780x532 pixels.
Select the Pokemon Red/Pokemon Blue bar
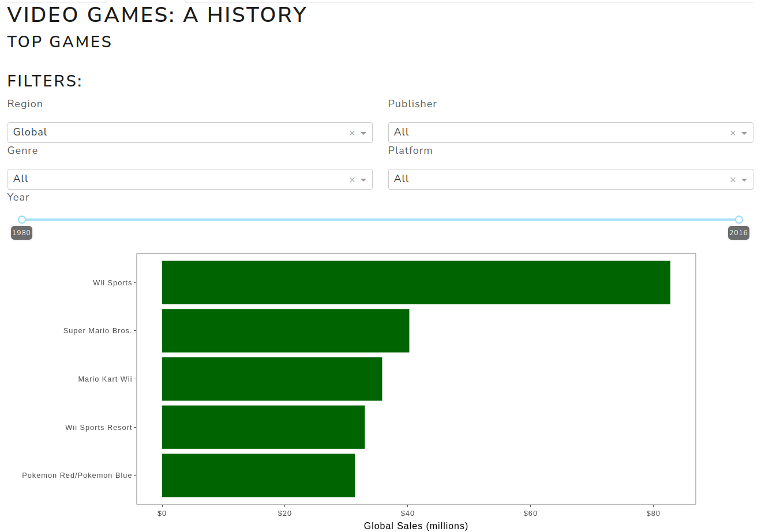coord(258,476)
